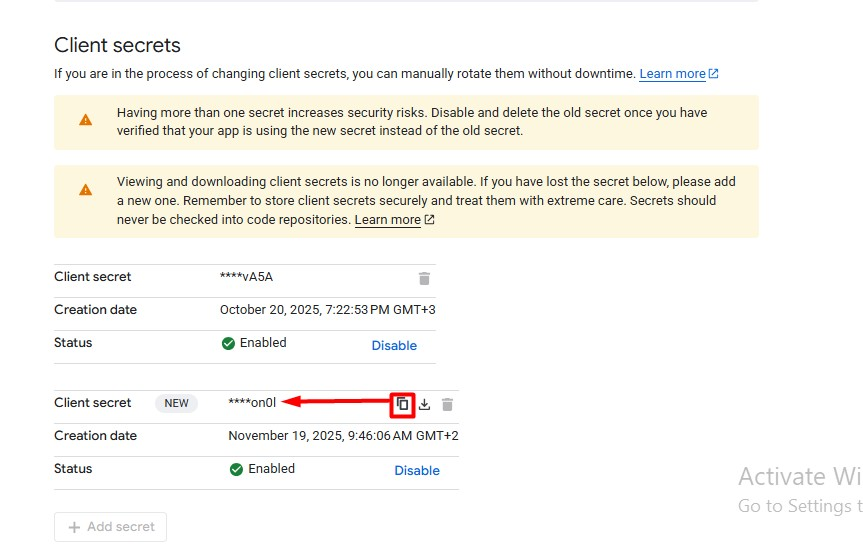Click the external link icon after the rotation Learn more

pyautogui.click(x=714, y=74)
